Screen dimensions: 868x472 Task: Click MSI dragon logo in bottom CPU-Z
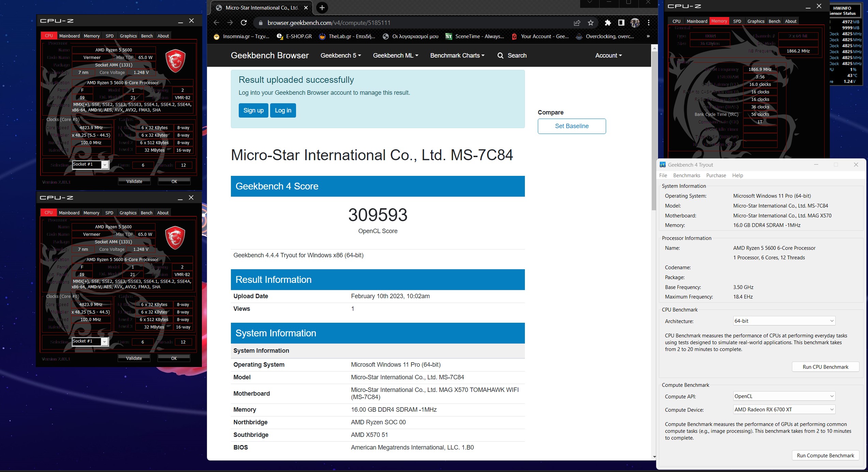(x=175, y=238)
